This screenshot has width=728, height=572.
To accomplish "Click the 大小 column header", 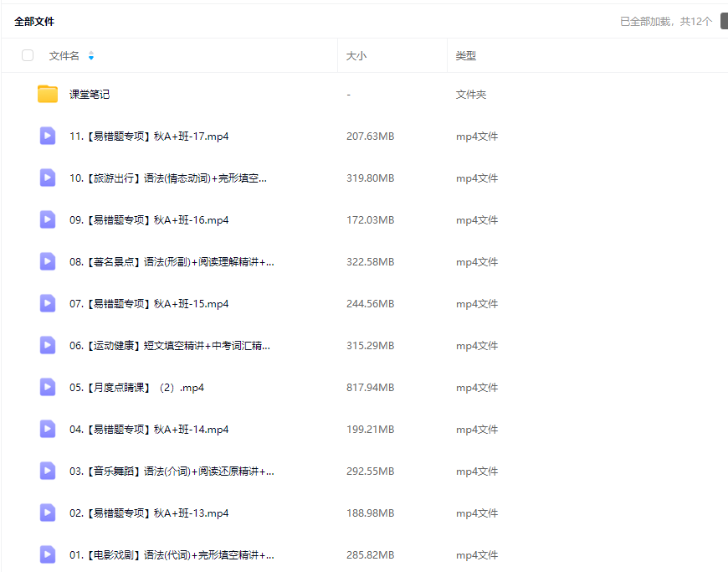I will [x=356, y=56].
